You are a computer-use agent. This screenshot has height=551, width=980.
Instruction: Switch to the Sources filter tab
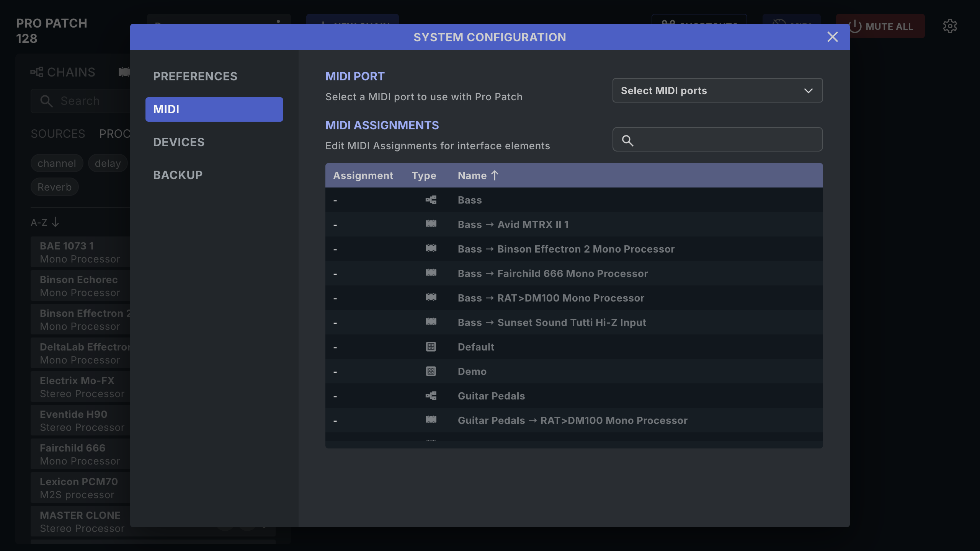pos(58,134)
